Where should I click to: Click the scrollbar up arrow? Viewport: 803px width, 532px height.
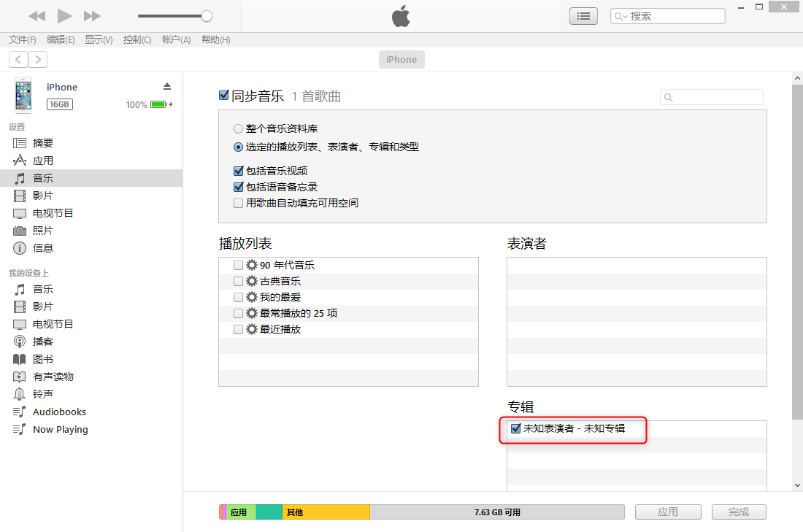pyautogui.click(x=797, y=78)
